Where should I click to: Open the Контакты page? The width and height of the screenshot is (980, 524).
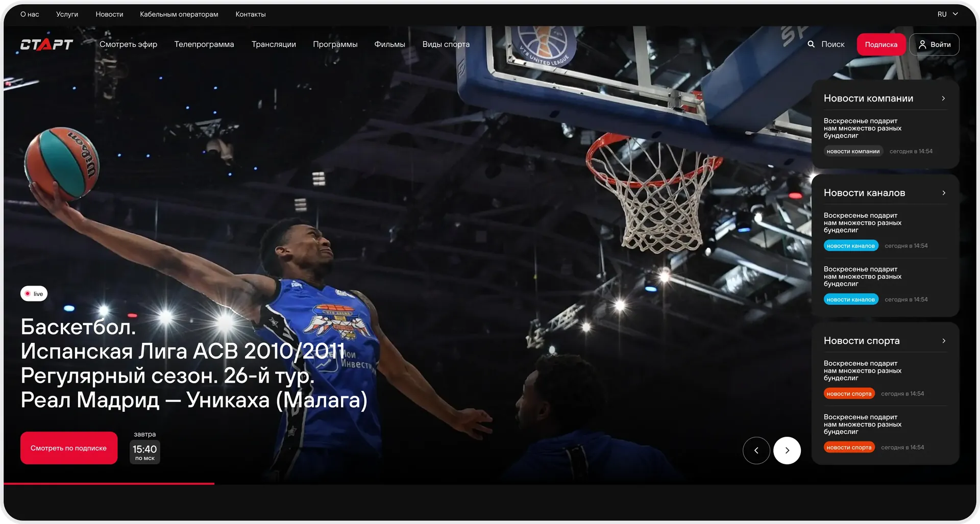[x=251, y=14]
